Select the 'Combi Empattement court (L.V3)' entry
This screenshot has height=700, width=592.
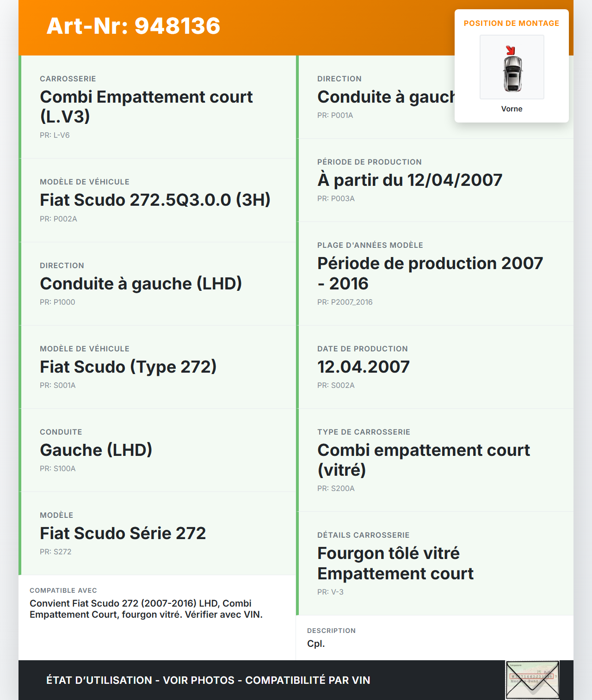coord(146,106)
